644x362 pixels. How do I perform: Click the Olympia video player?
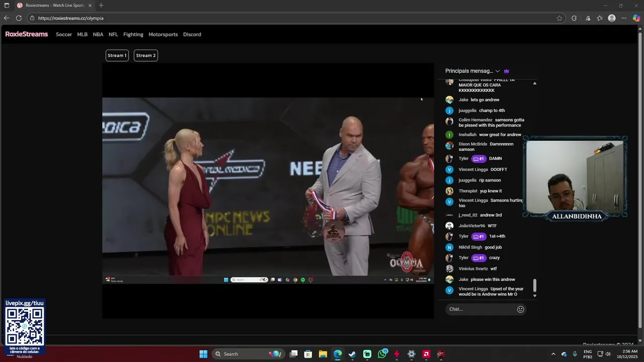point(268,191)
